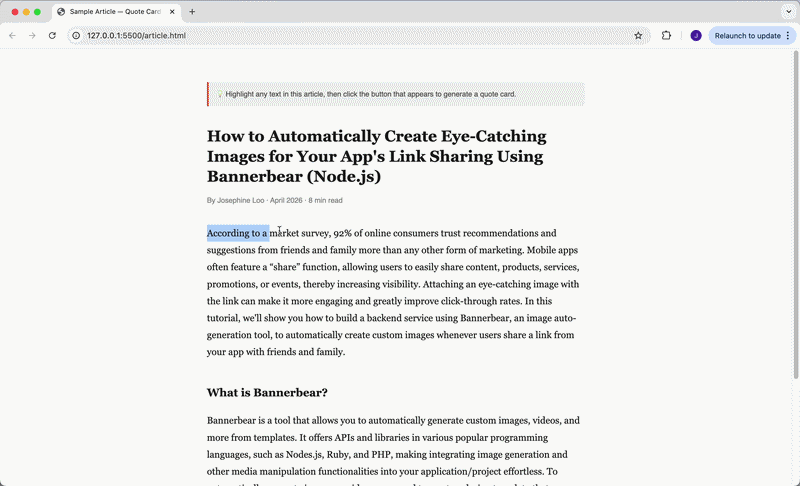This screenshot has height=486, width=800.
Task: Open Chrome three-dot menu
Action: (788, 36)
